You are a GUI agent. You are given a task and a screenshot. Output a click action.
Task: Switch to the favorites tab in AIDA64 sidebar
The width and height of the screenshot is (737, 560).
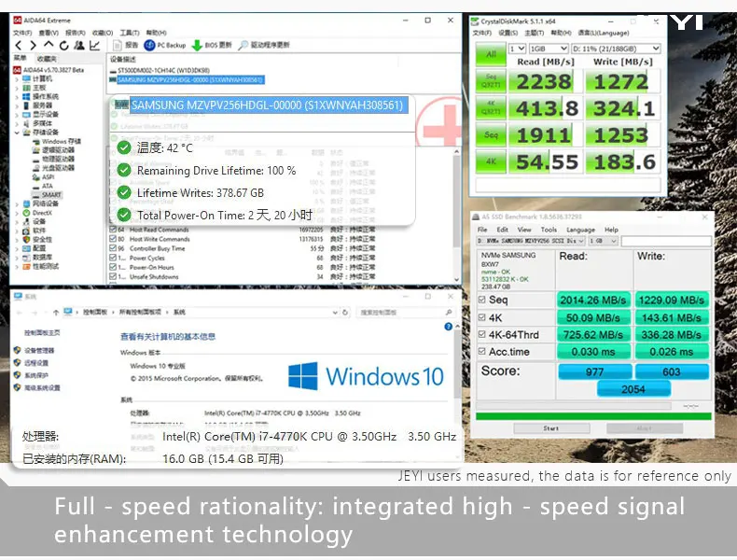pyautogui.click(x=47, y=59)
